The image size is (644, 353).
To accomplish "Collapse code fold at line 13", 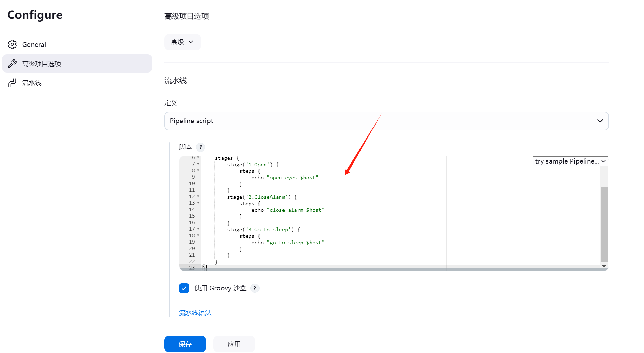I will 198,203.
